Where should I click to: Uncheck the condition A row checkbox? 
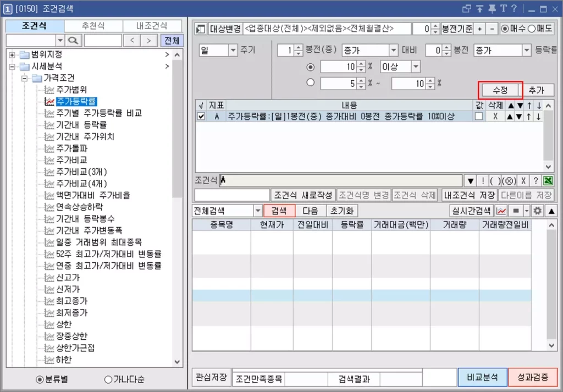click(201, 117)
